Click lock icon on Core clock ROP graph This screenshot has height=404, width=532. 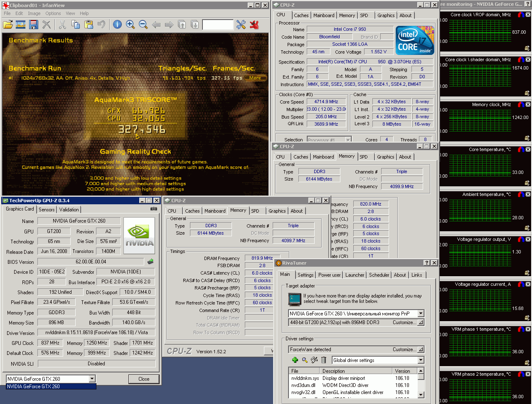tap(527, 48)
